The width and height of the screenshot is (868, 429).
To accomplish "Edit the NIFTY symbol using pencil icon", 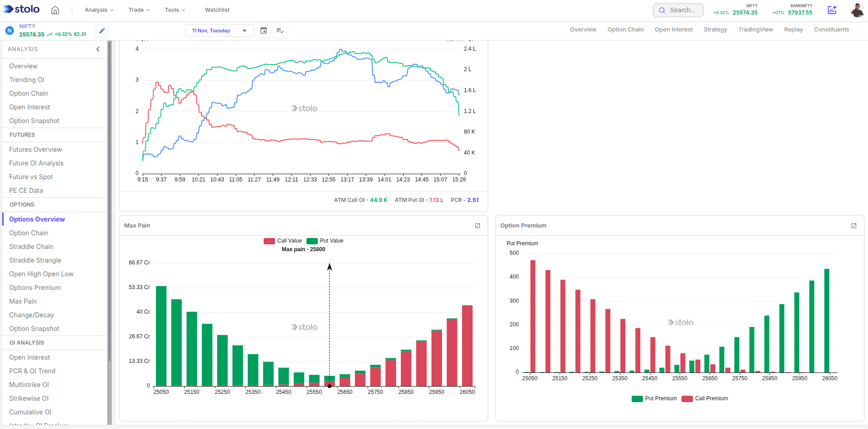I will point(102,31).
